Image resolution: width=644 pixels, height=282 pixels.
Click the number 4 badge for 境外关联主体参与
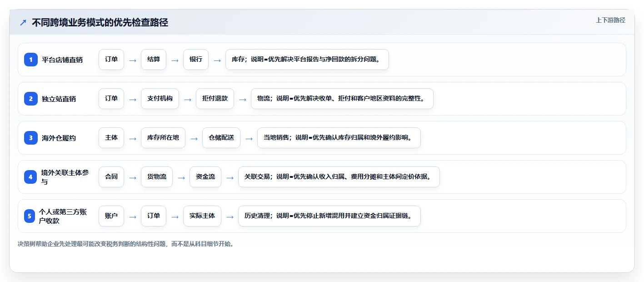pos(30,177)
